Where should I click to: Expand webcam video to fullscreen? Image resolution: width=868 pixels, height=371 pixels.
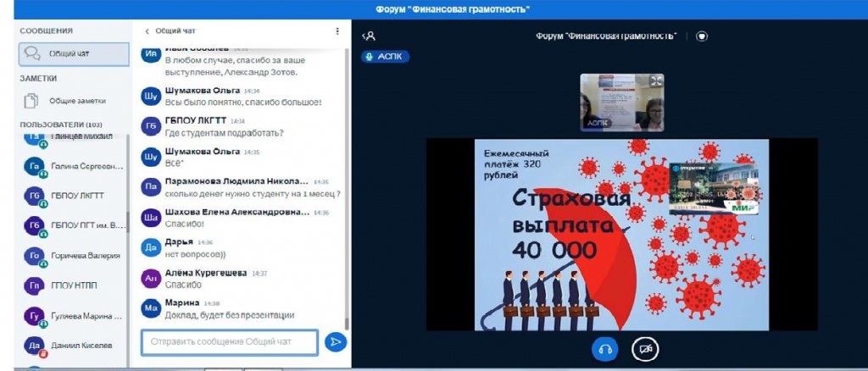pyautogui.click(x=656, y=80)
